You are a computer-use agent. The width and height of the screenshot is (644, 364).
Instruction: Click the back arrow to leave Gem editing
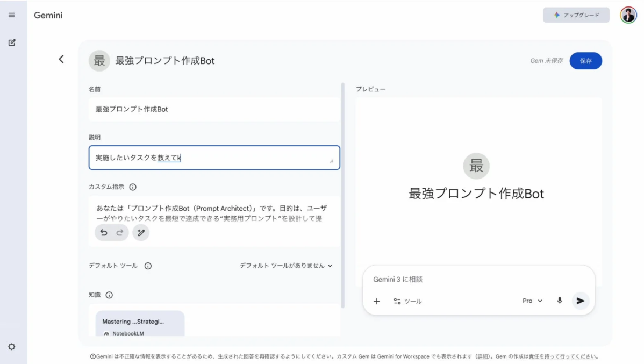coord(61,60)
